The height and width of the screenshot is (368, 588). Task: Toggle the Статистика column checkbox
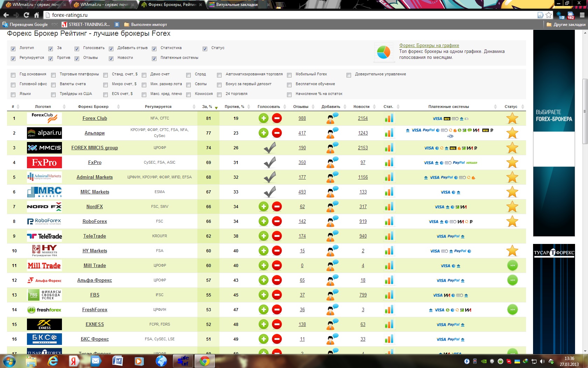coord(154,49)
